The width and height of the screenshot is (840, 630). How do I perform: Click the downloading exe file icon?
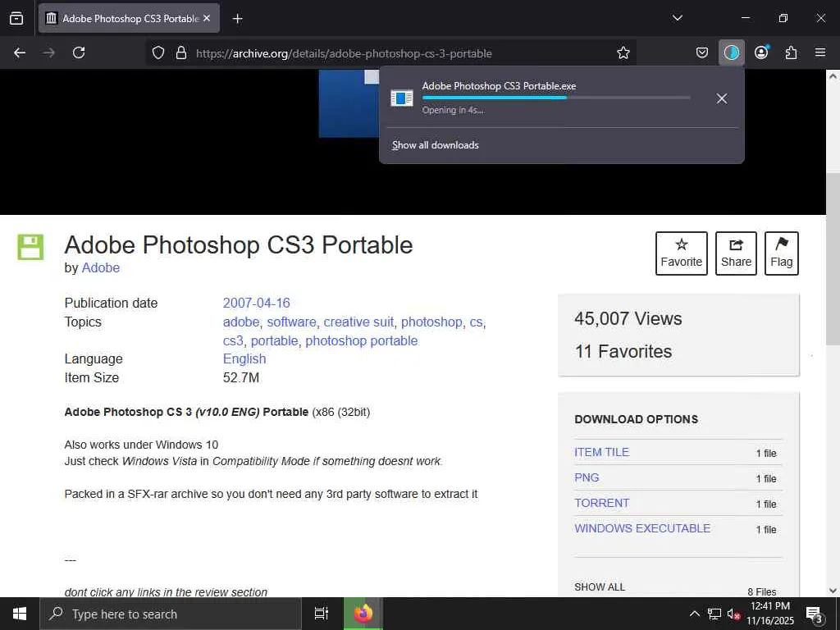coord(401,98)
